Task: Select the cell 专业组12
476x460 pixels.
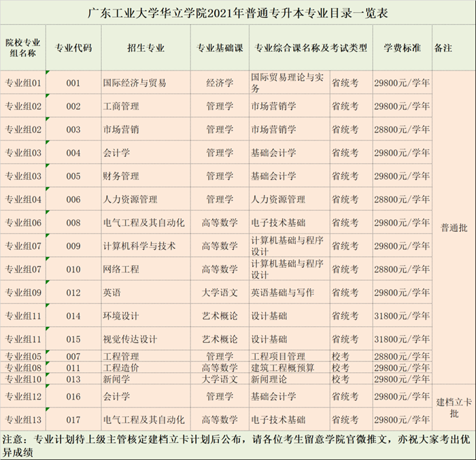Action: click(23, 396)
